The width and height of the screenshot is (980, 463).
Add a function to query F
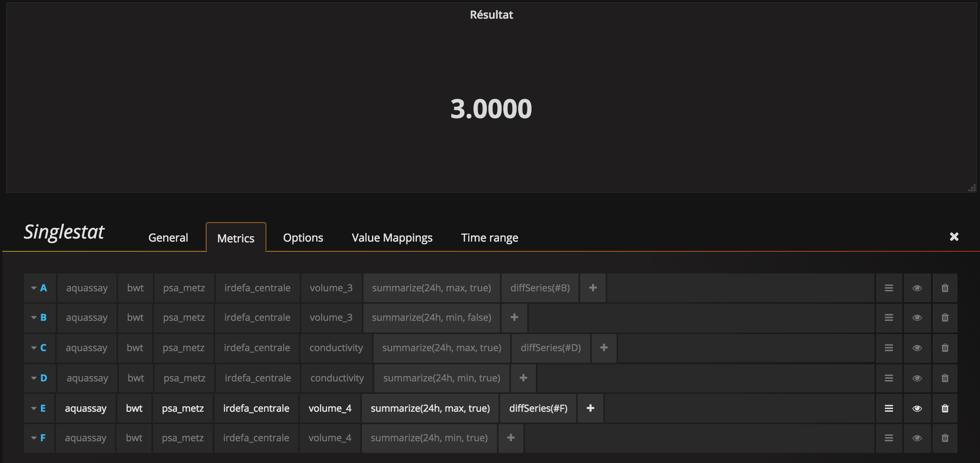[x=510, y=438]
